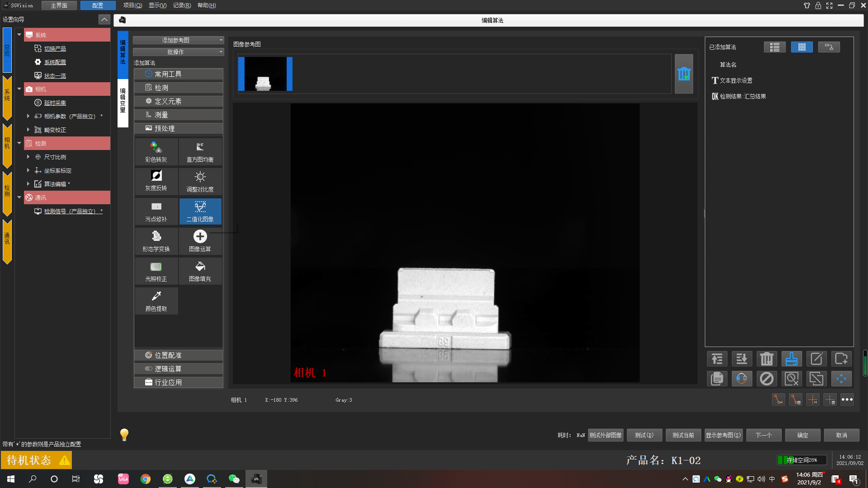868x488 pixels.
Task: Click the copy algorithm documents icon
Action: pyautogui.click(x=717, y=379)
